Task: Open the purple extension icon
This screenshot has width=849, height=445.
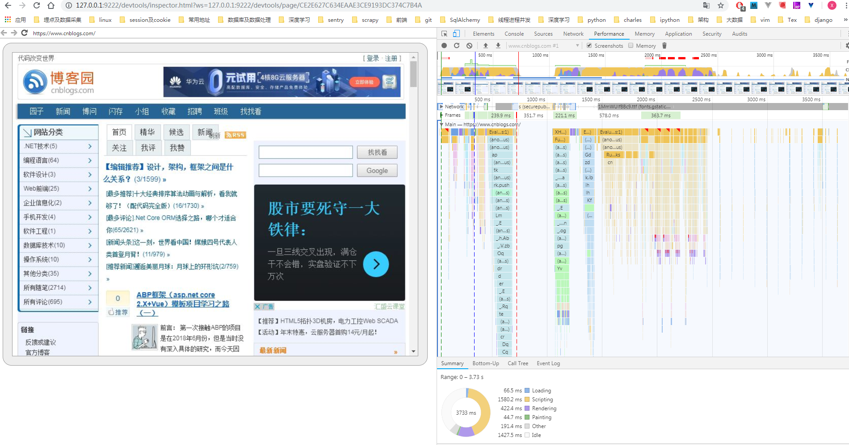Action: click(x=796, y=5)
